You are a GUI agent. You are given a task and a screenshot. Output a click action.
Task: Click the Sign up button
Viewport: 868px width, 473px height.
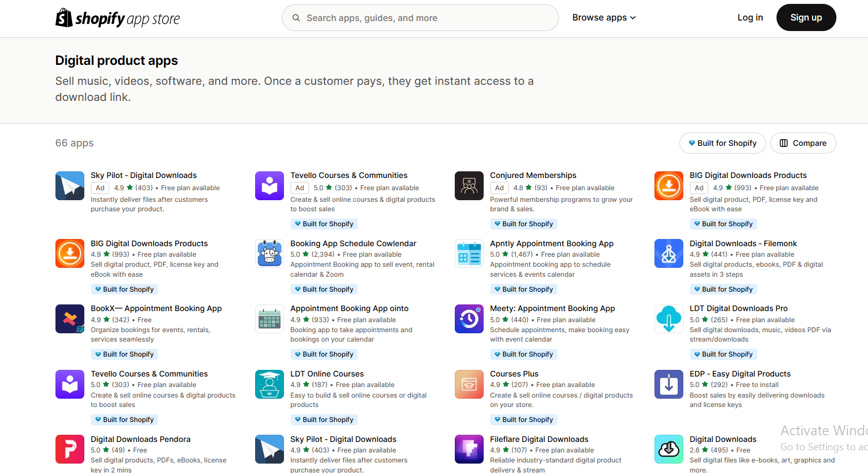pos(806,18)
